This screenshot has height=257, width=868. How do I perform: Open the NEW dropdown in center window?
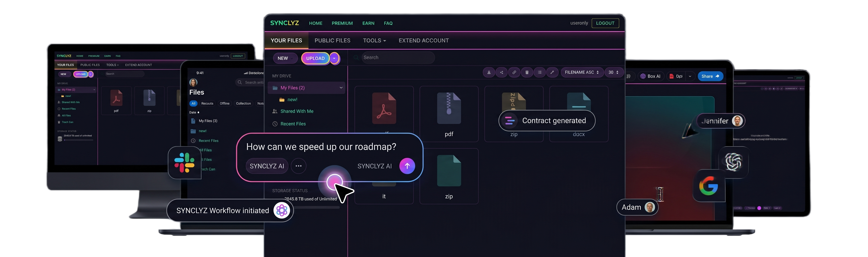click(285, 58)
